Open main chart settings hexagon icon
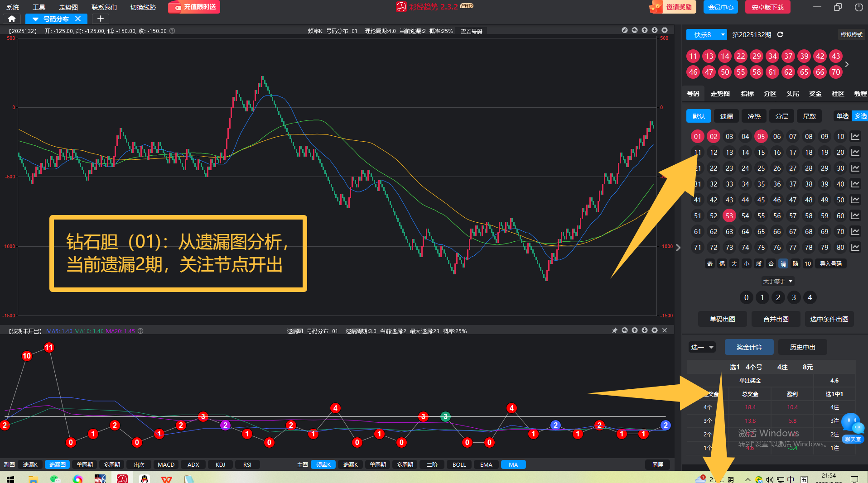868x483 pixels. coord(665,30)
